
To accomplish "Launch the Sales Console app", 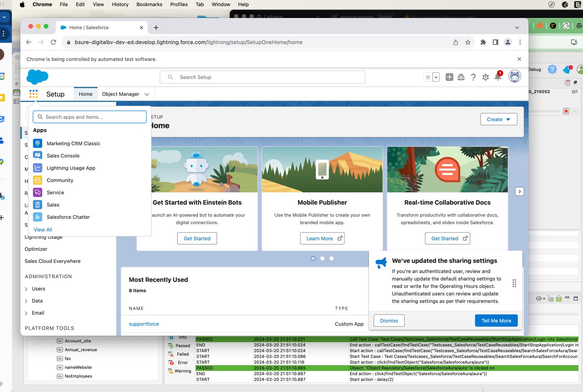I will (63, 156).
